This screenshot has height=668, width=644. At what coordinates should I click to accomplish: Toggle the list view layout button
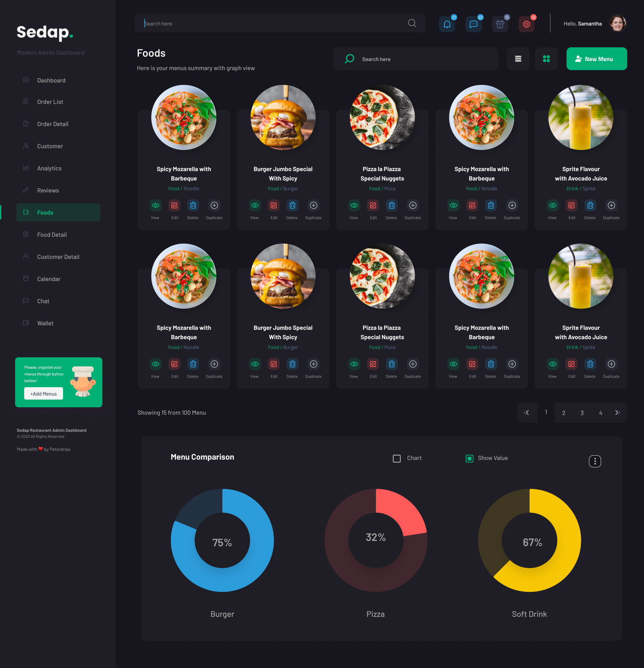tap(518, 58)
